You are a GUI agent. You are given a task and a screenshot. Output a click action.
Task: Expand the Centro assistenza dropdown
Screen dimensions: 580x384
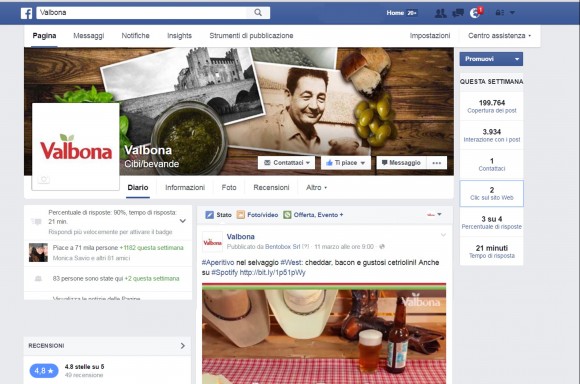499,36
